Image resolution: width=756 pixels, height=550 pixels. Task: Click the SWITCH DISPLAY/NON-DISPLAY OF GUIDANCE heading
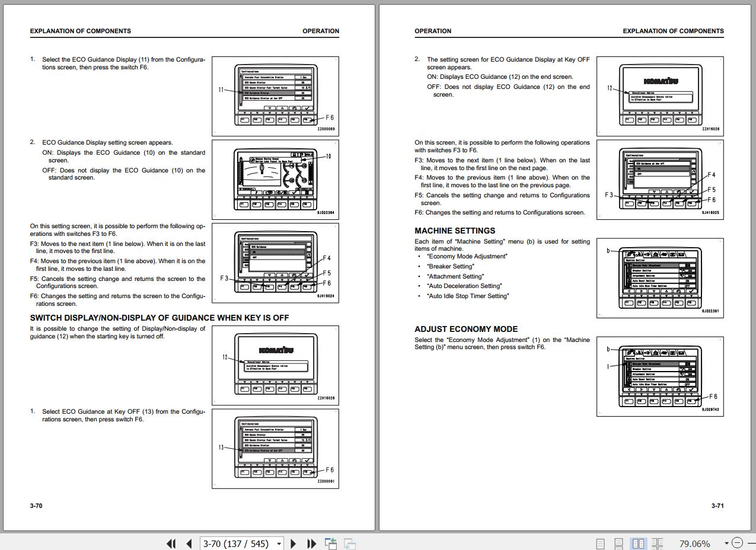[x=160, y=318]
